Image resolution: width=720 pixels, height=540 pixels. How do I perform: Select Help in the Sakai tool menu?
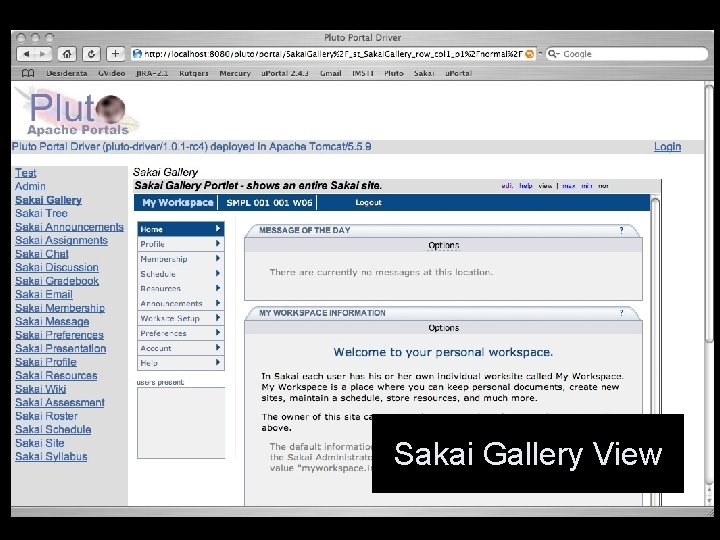pos(181,363)
